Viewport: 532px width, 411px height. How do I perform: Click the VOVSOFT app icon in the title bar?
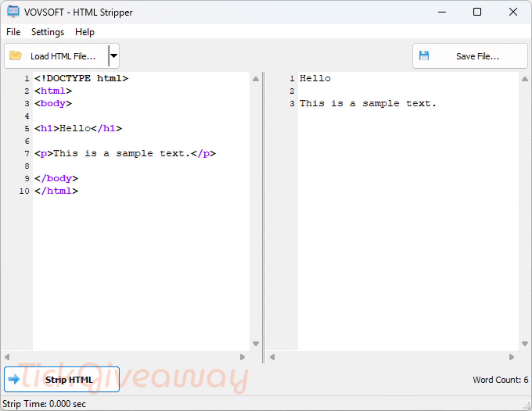[x=13, y=12]
